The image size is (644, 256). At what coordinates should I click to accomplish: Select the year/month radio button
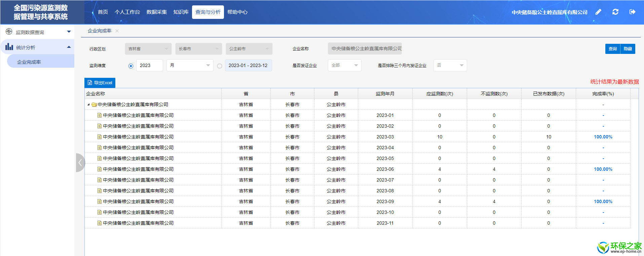131,66
